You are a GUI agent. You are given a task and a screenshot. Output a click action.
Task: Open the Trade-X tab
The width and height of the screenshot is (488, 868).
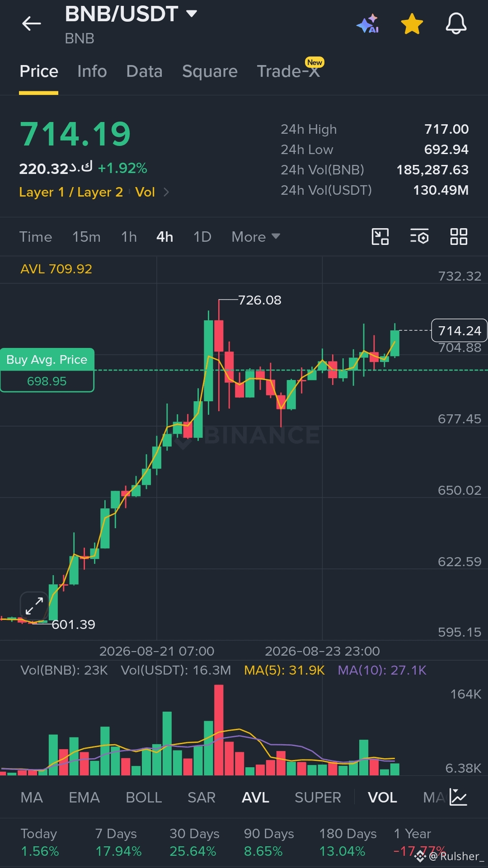288,71
